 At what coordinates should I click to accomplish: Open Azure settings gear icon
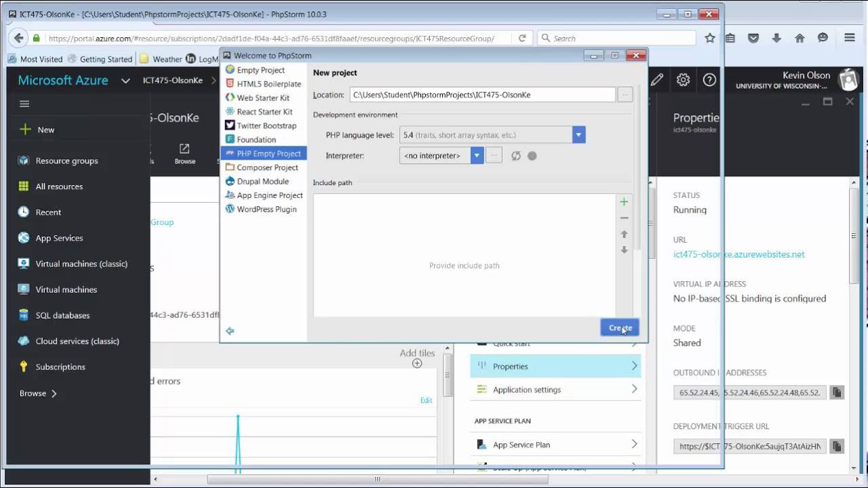pos(683,80)
